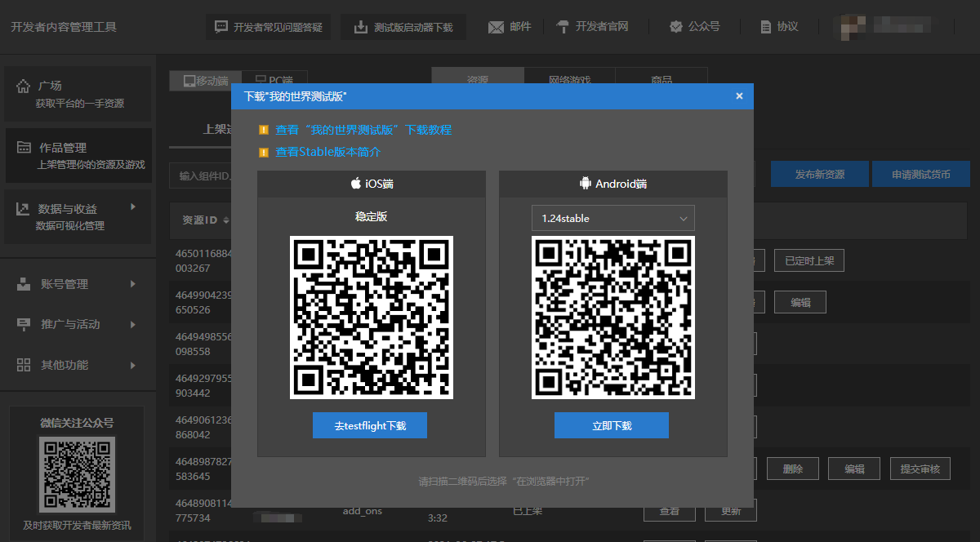
Task: Click the 开发者内容管理工具 title
Action: coord(64,27)
